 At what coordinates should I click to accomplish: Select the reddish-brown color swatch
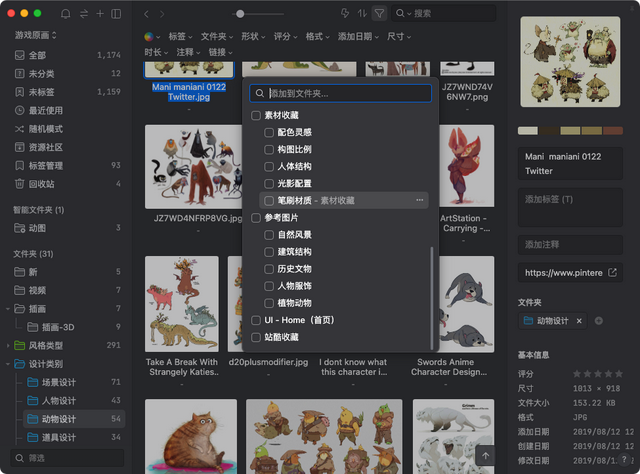(x=613, y=131)
